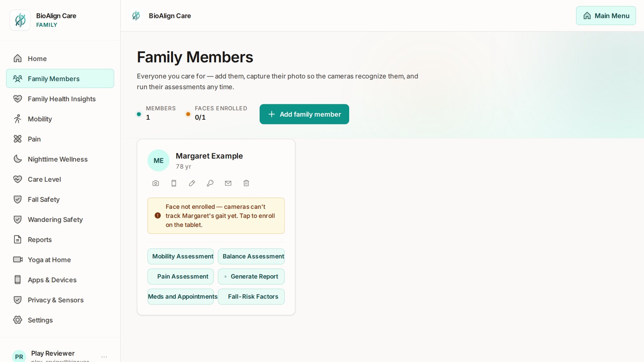Open Family Health Insights

(x=60, y=99)
